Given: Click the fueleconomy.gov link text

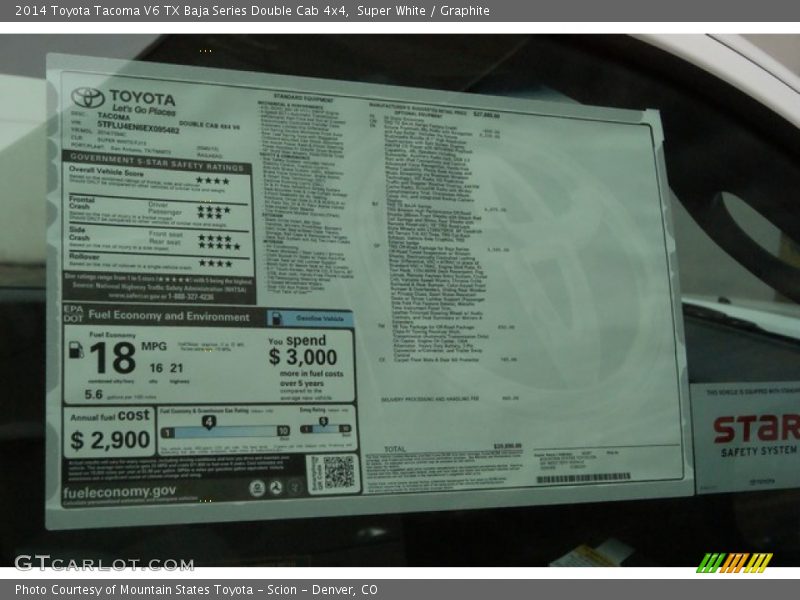Looking at the screenshot, I should 120,492.
